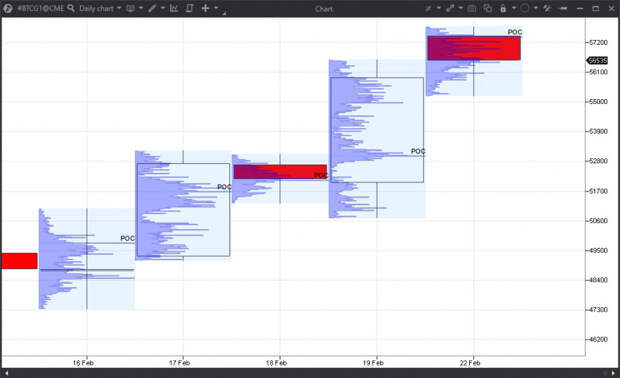The height and width of the screenshot is (378, 620).
Task: Expand the drawing tools dropdown arrow
Action: 163,8
